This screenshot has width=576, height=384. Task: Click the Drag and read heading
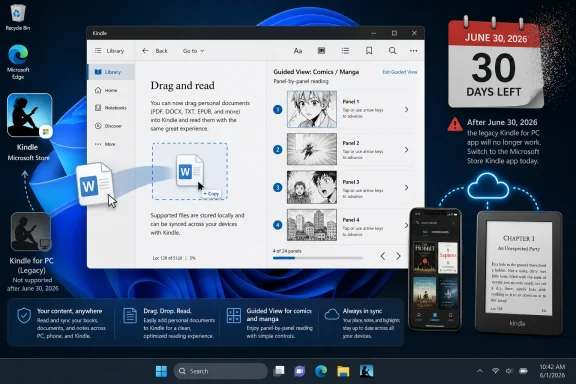pyautogui.click(x=183, y=86)
